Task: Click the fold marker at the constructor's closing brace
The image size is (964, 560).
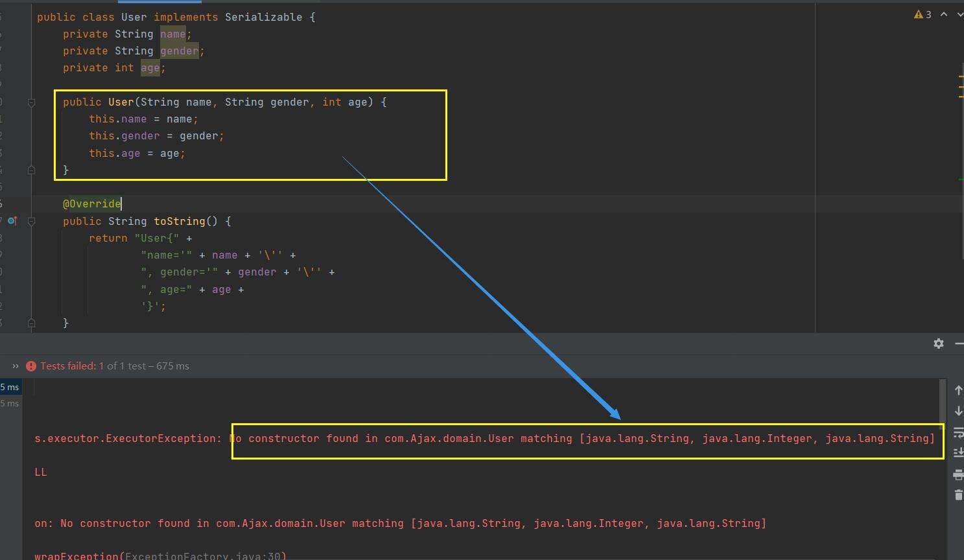Action: pos(31,170)
